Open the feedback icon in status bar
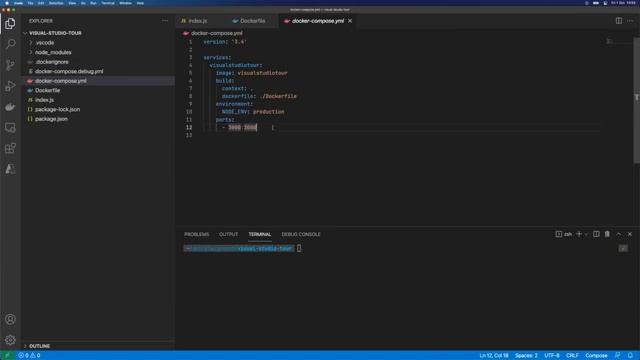Viewport: 640px width, 360px height. 618,356
